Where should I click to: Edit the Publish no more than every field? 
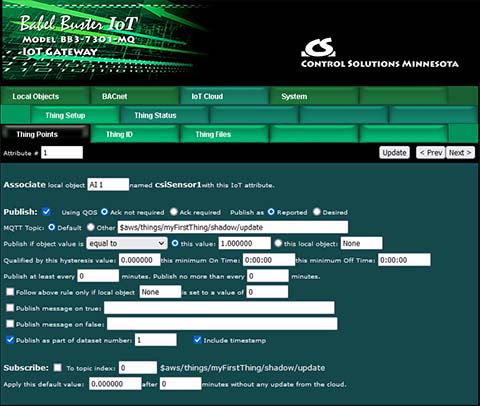click(268, 276)
